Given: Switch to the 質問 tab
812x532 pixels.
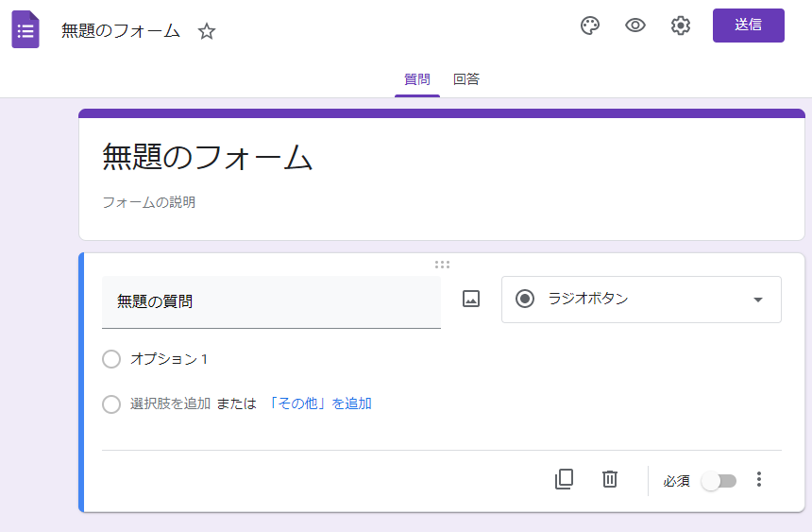Looking at the screenshot, I should (x=417, y=79).
